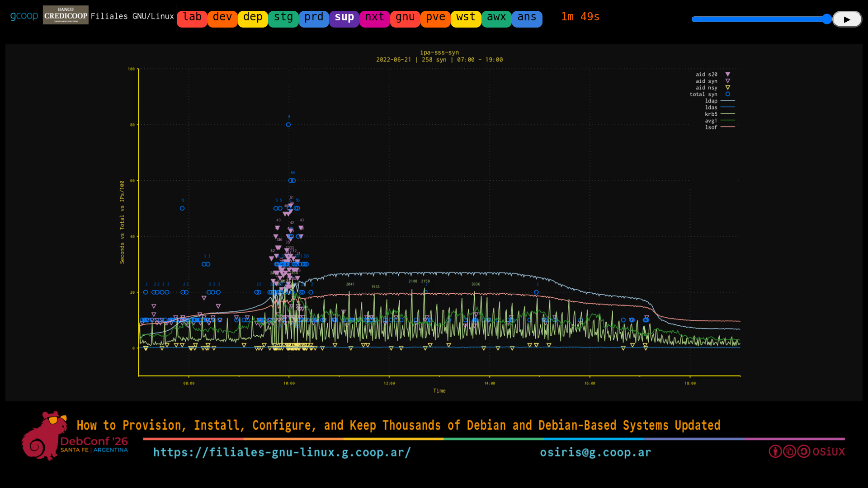Click the "aid nsy" legend entry
The height and width of the screenshot is (488, 868).
pos(713,88)
